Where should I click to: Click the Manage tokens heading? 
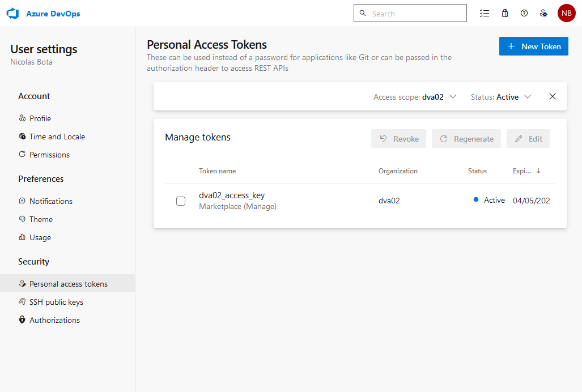(x=198, y=137)
